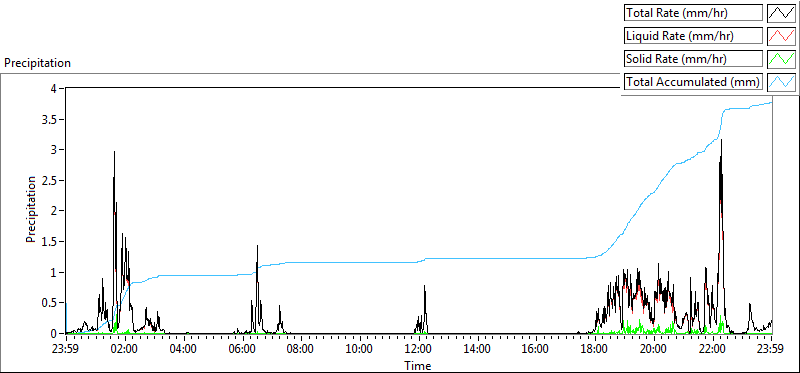Click the 10:00 time axis label
Screen dimensions: 800x373
pos(360,350)
